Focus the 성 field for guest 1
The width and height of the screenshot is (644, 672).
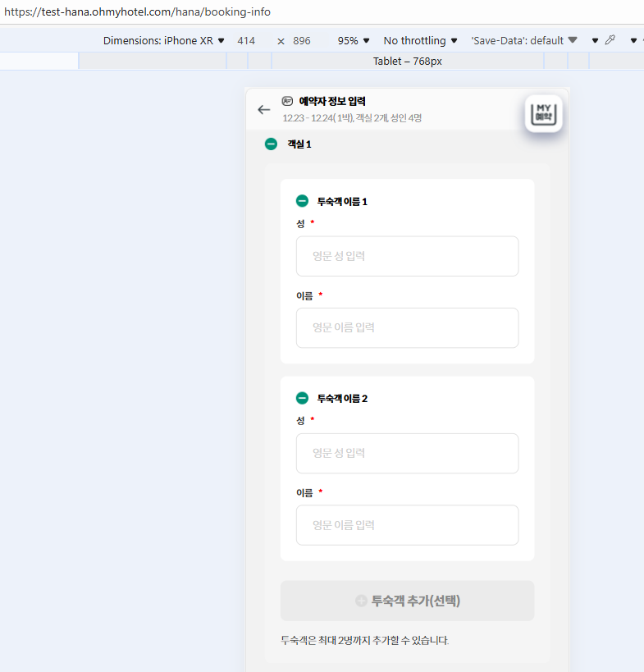(x=407, y=256)
